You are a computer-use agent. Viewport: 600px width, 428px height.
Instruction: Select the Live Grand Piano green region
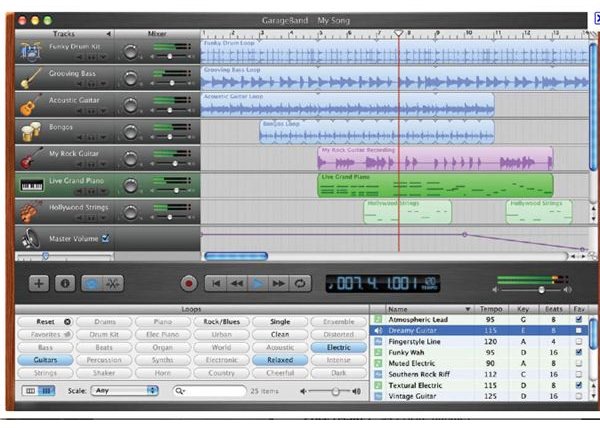[435, 186]
